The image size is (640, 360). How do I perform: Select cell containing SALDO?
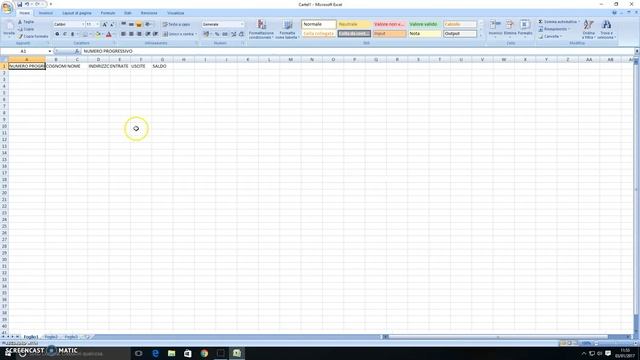click(162, 66)
